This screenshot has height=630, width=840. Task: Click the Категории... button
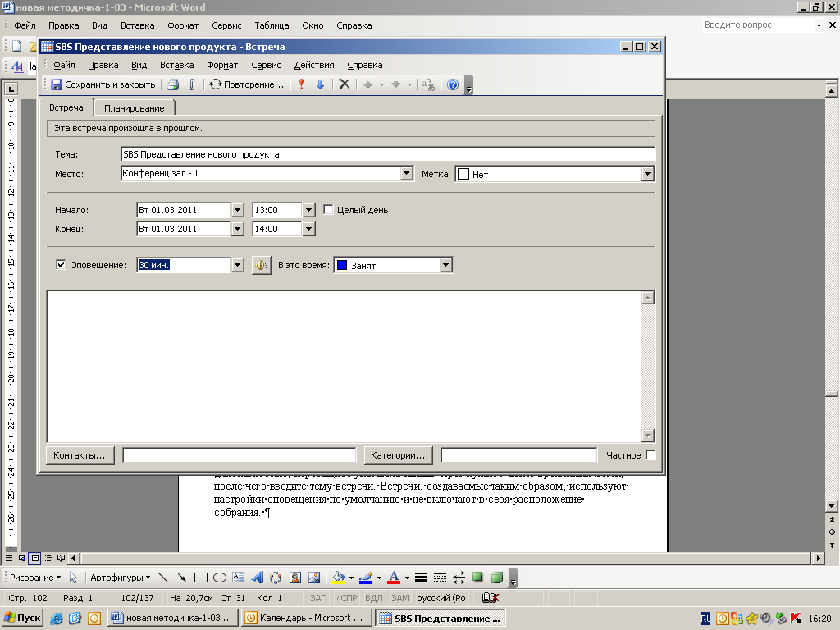pos(398,455)
